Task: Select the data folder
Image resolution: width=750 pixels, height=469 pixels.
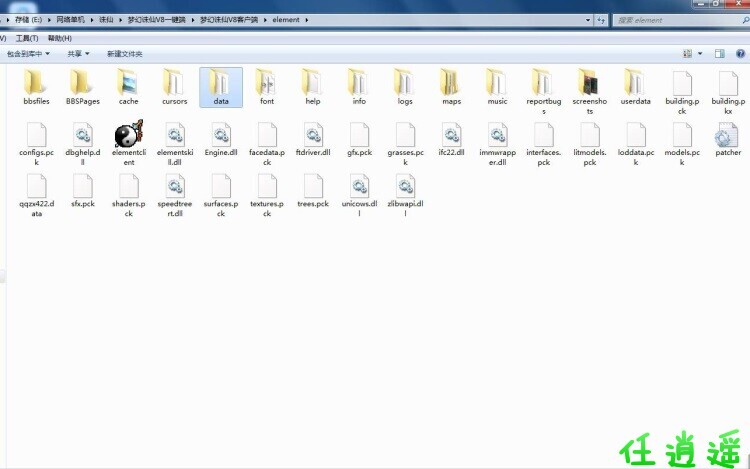Action: [221, 84]
